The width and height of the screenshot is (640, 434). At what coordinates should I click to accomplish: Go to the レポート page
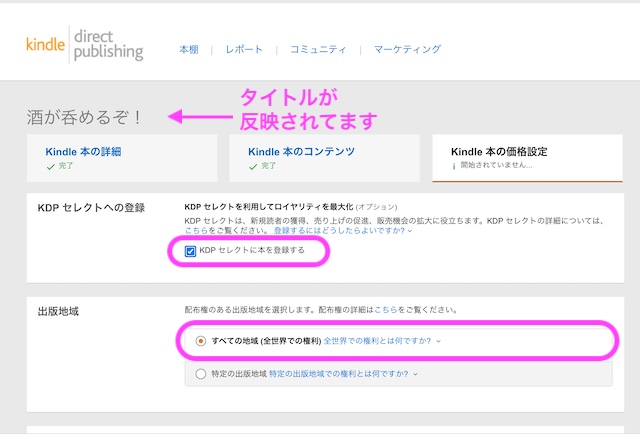[x=244, y=49]
